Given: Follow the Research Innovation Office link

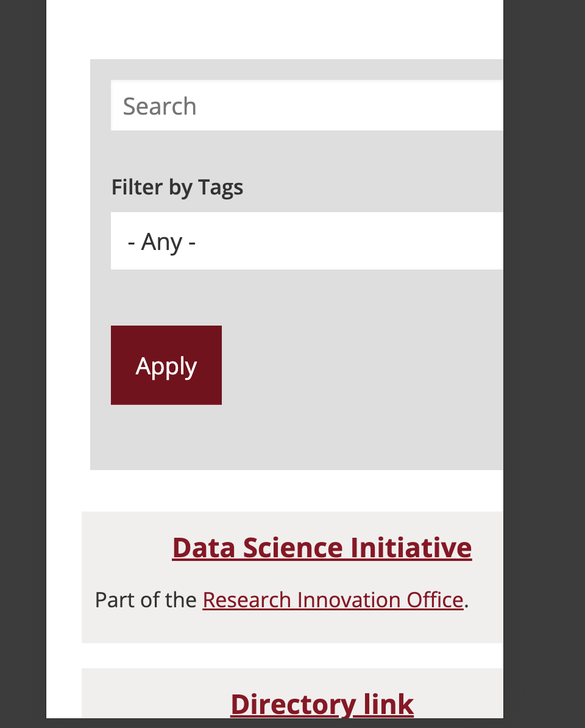Looking at the screenshot, I should click(x=333, y=600).
